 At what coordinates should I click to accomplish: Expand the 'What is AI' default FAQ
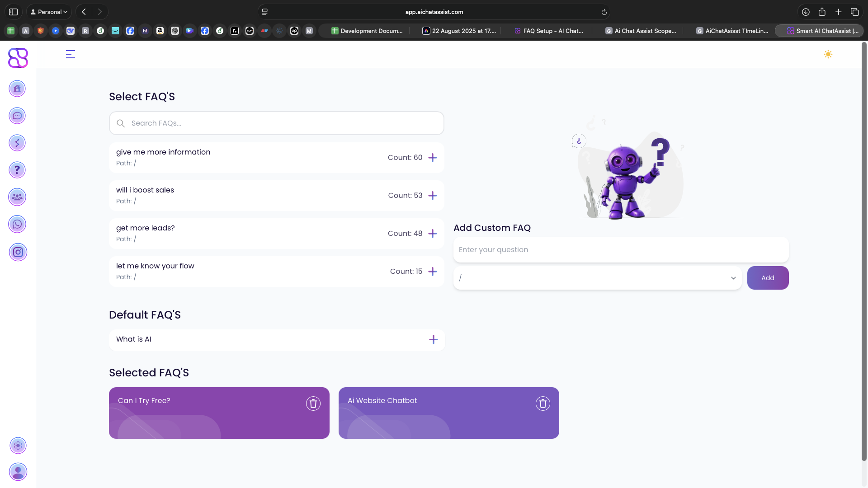coord(434,339)
